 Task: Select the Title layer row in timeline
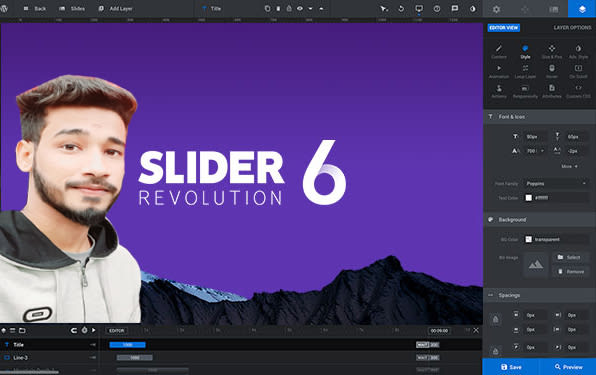coord(49,345)
